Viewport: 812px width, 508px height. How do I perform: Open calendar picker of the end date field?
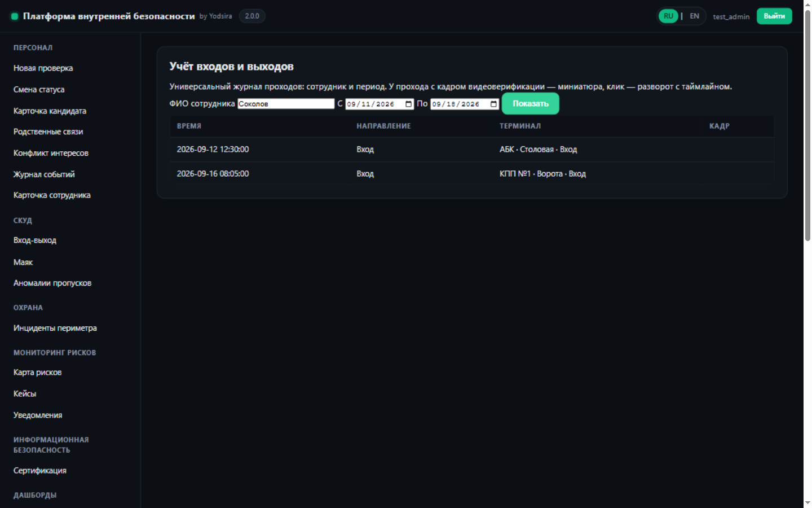(x=494, y=104)
